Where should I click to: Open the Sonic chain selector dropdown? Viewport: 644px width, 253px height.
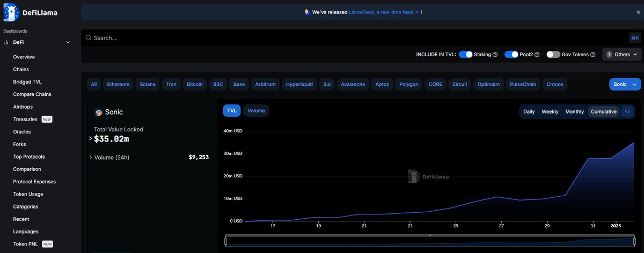point(625,84)
